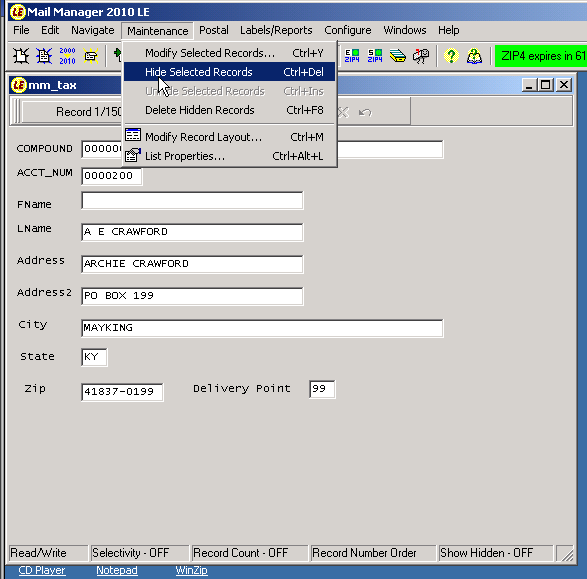
Task: Close the mm_tax window
Action: [x=563, y=85]
